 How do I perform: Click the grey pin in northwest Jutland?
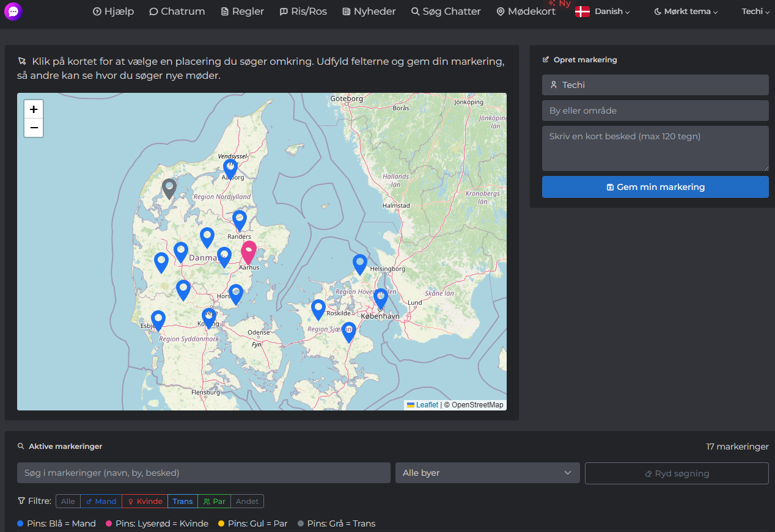click(x=169, y=188)
